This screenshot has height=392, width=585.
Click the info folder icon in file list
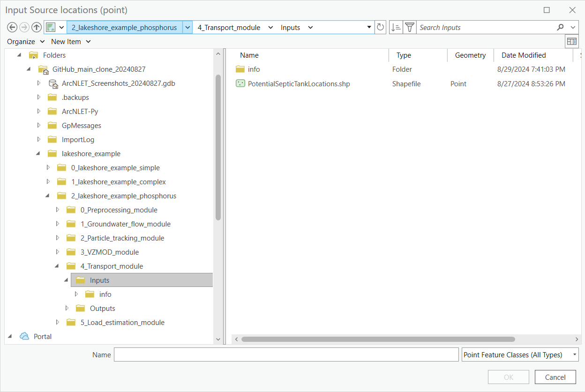point(240,69)
